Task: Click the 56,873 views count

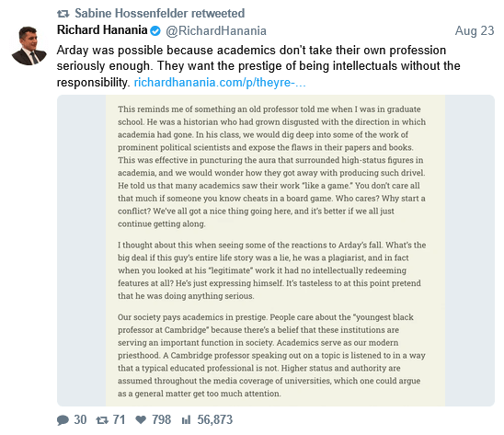Action: pos(214,420)
